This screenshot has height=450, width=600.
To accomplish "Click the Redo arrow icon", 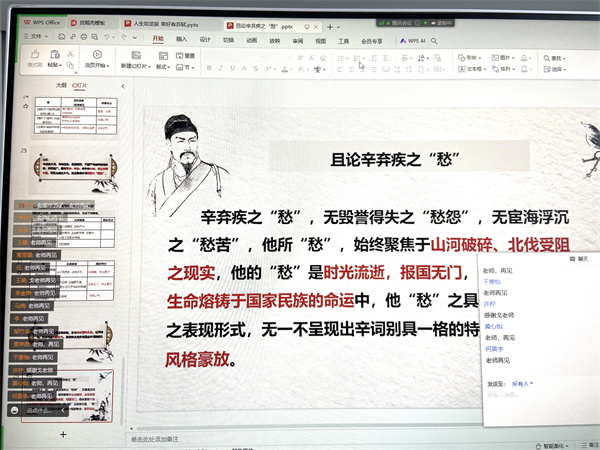I will tap(124, 38).
